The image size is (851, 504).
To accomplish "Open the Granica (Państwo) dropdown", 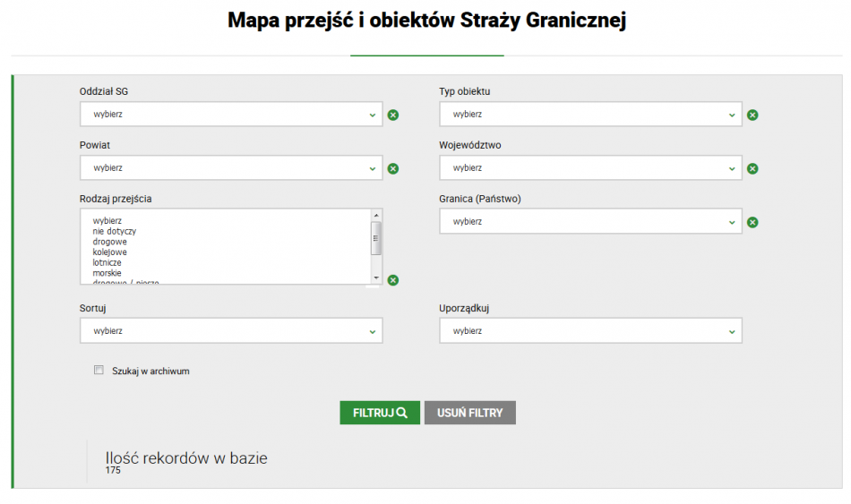I will [x=590, y=222].
